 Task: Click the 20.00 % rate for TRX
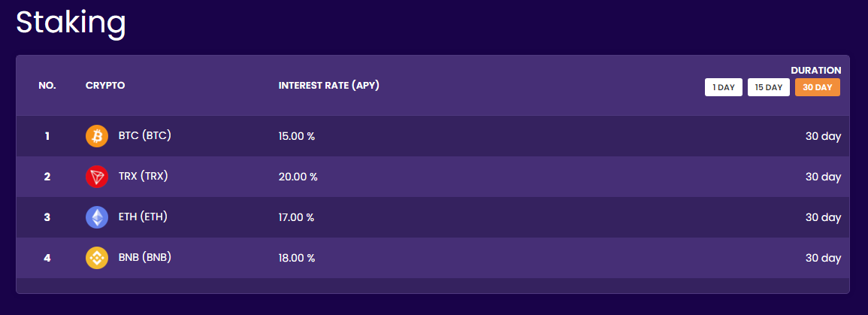point(298,177)
